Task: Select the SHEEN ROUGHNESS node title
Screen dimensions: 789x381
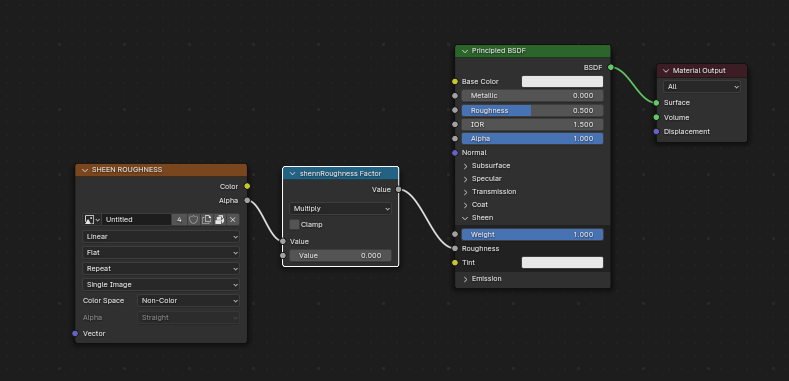Action: point(127,170)
